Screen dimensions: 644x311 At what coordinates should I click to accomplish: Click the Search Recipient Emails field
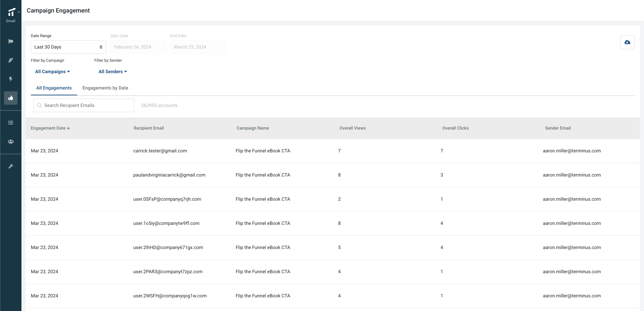click(84, 105)
